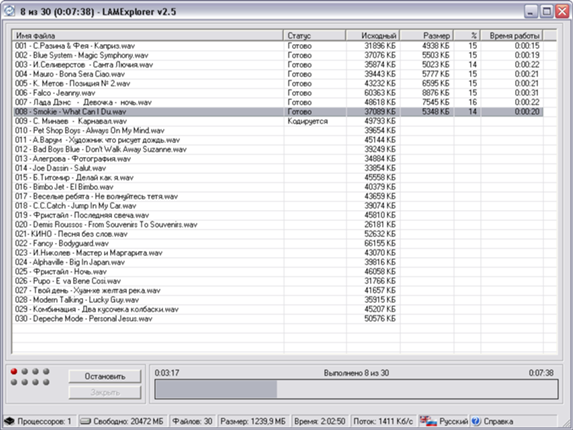Select row 030 - Depeche Mode - Personal Jesus.wav
This screenshot has height=430, width=573.
pyautogui.click(x=278, y=319)
